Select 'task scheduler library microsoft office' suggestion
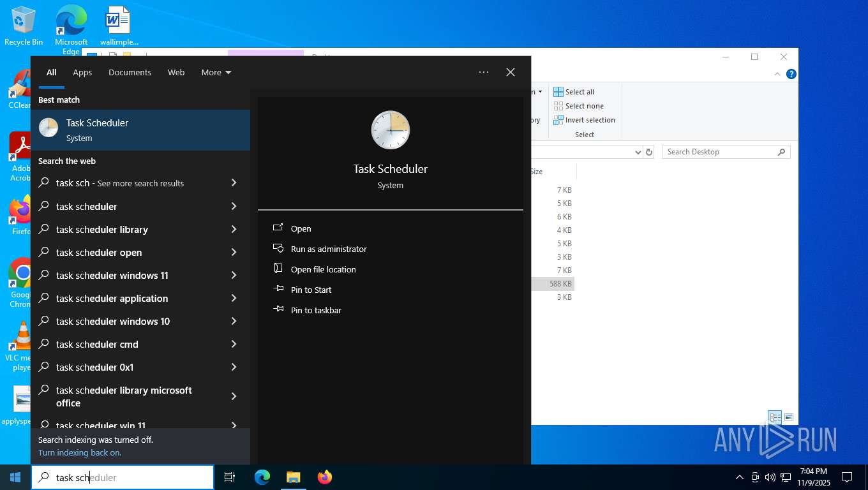 click(140, 396)
